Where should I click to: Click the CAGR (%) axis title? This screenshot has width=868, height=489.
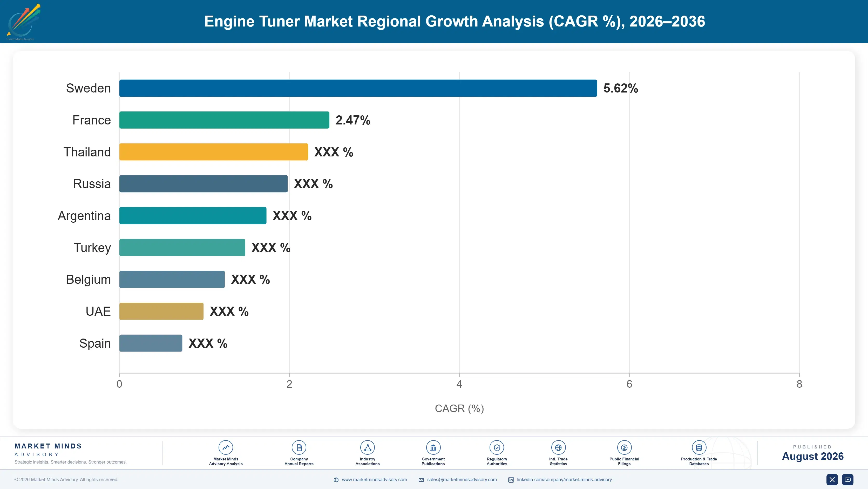pyautogui.click(x=459, y=408)
